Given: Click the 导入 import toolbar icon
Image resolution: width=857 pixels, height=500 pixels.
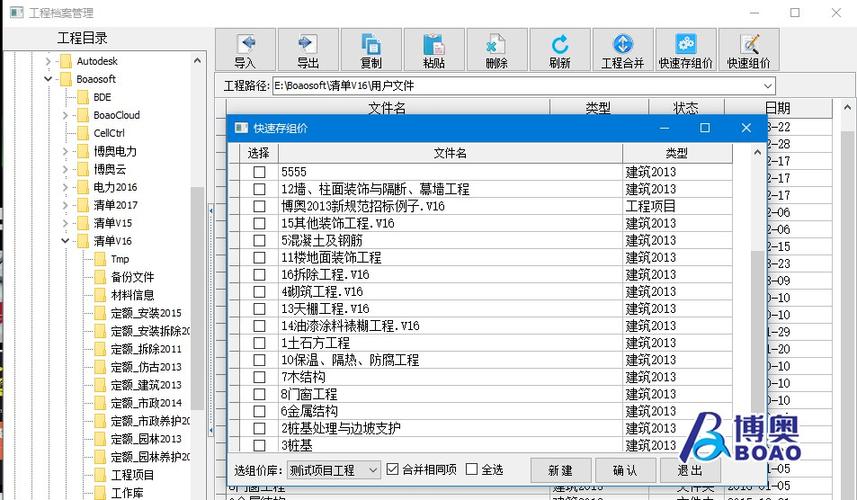Looking at the screenshot, I should tap(245, 50).
